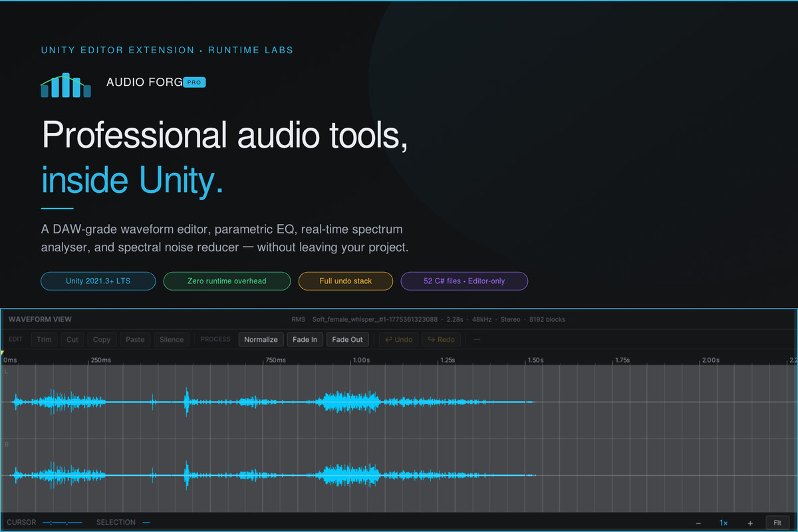Click the WAVEFORM VIEW panel title

(x=40, y=319)
